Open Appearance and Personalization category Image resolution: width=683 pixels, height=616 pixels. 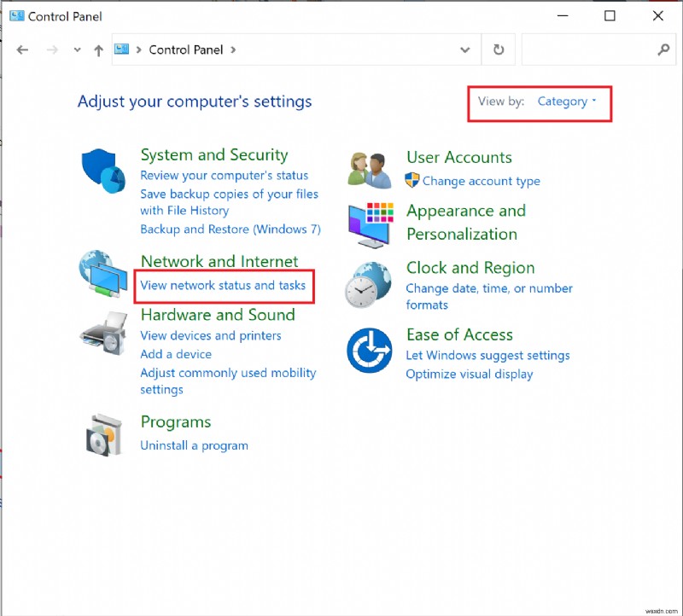click(x=466, y=223)
